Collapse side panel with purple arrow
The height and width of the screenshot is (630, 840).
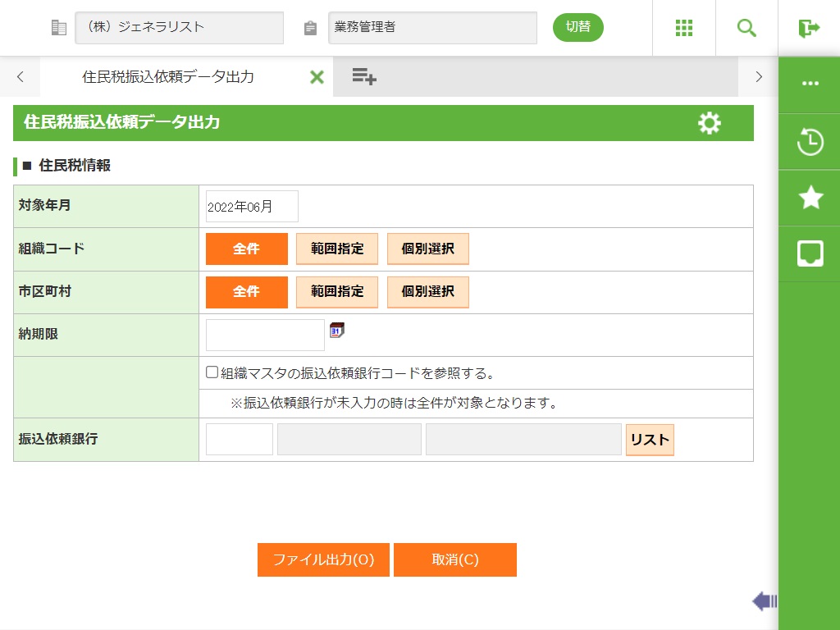pyautogui.click(x=765, y=601)
